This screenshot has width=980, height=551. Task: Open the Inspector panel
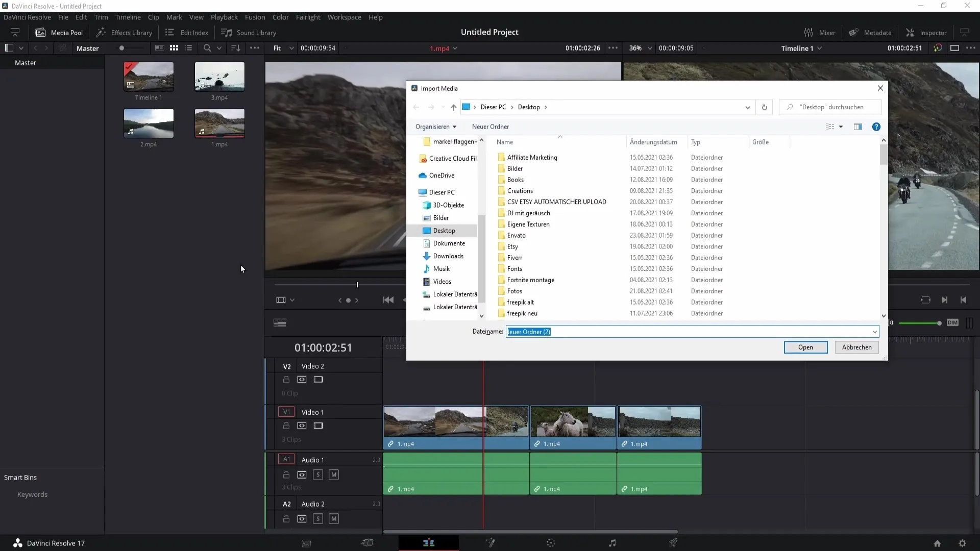(926, 33)
